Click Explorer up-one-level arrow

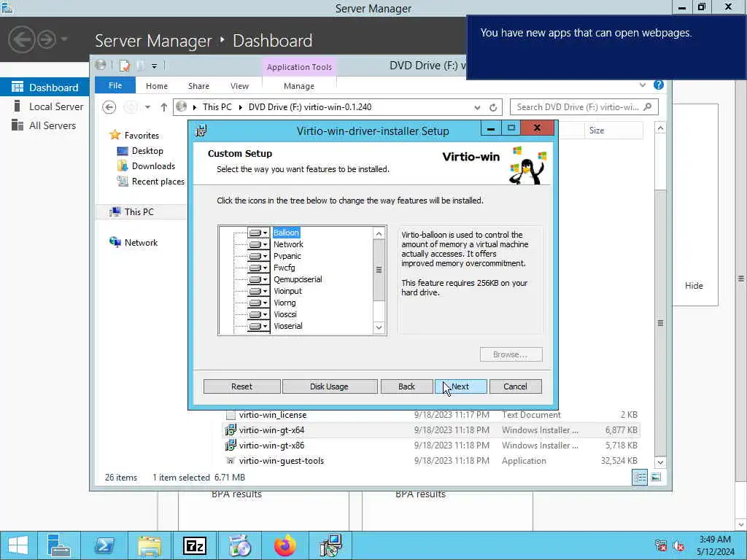164,107
